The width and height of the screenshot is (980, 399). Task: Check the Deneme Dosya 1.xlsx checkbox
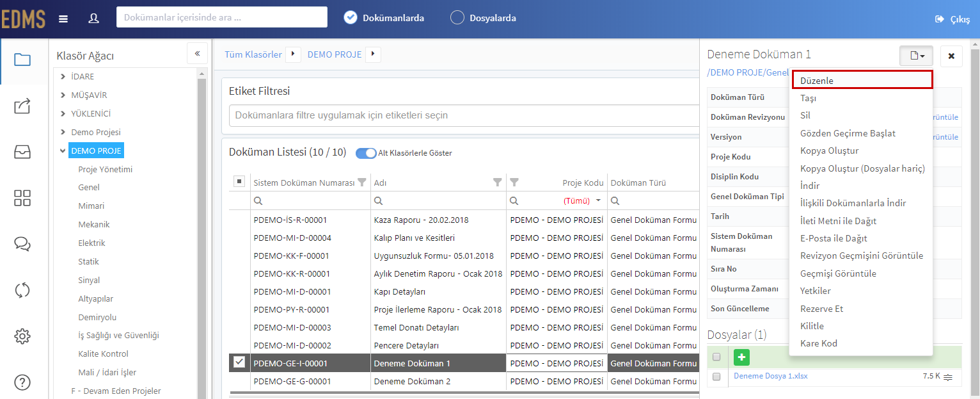pos(716,377)
